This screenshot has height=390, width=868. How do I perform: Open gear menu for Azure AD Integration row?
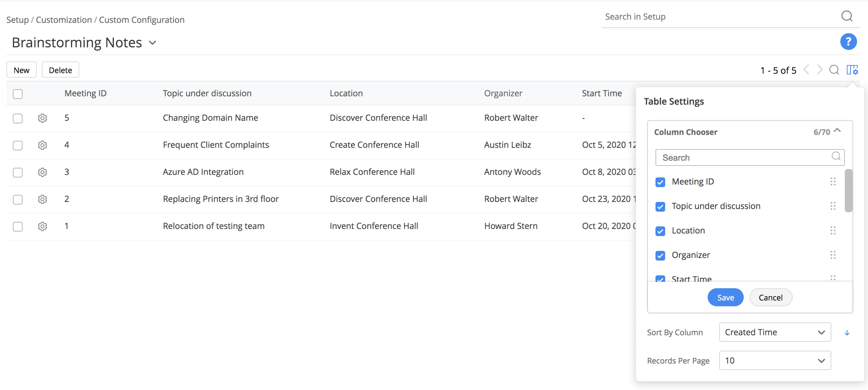43,172
